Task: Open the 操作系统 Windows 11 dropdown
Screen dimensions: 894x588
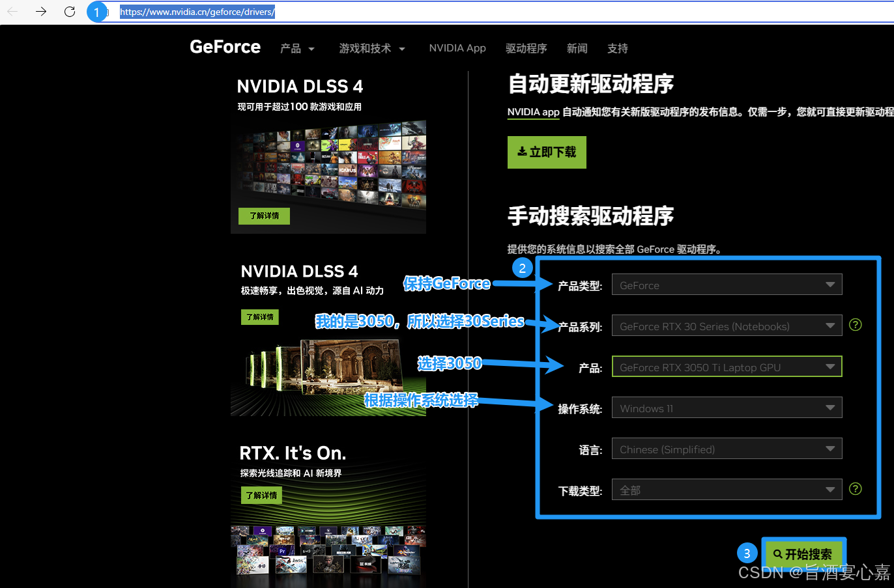Action: pos(727,408)
